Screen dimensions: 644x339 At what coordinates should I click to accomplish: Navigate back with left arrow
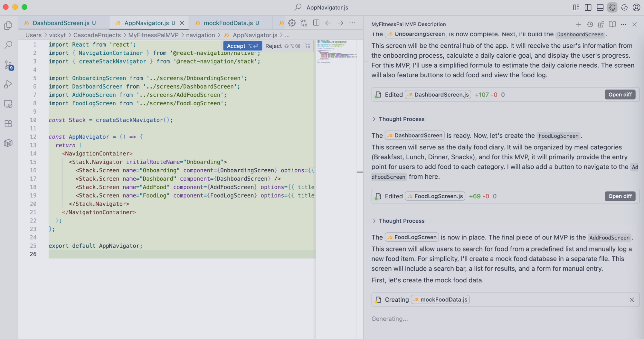tap(328, 23)
